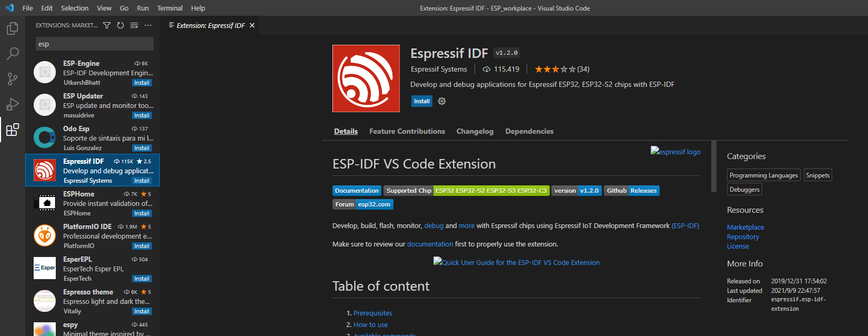This screenshot has width=868, height=336.
Task: Click the Github Releases badge
Action: pos(632,191)
